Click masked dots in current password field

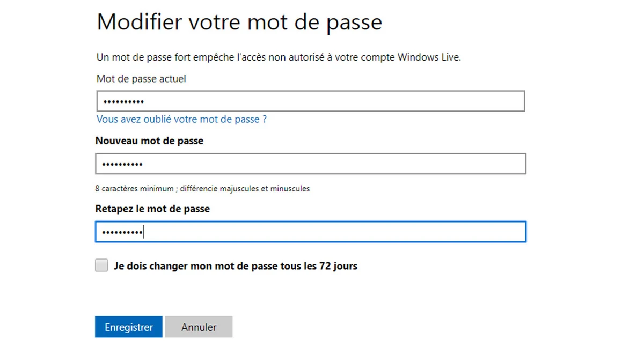click(x=123, y=101)
